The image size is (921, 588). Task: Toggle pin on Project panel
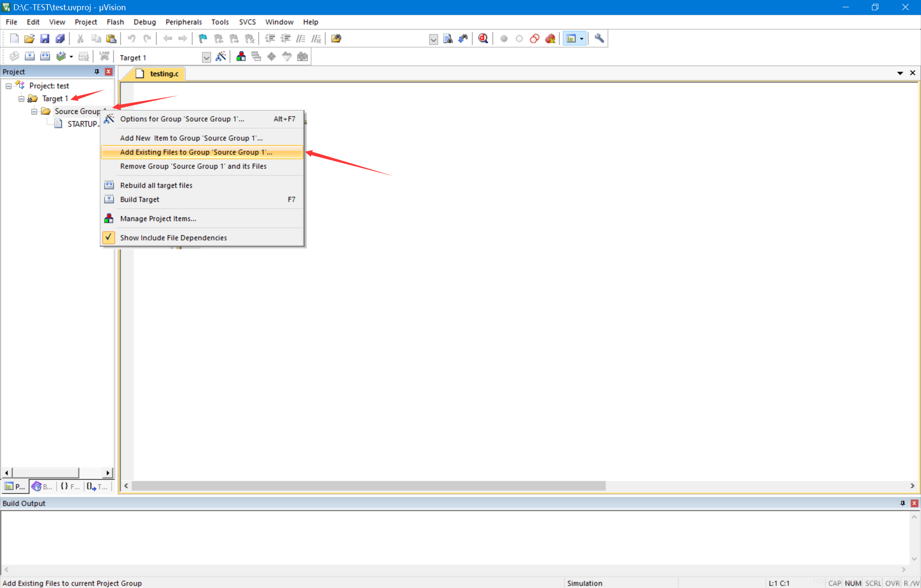[x=97, y=72]
